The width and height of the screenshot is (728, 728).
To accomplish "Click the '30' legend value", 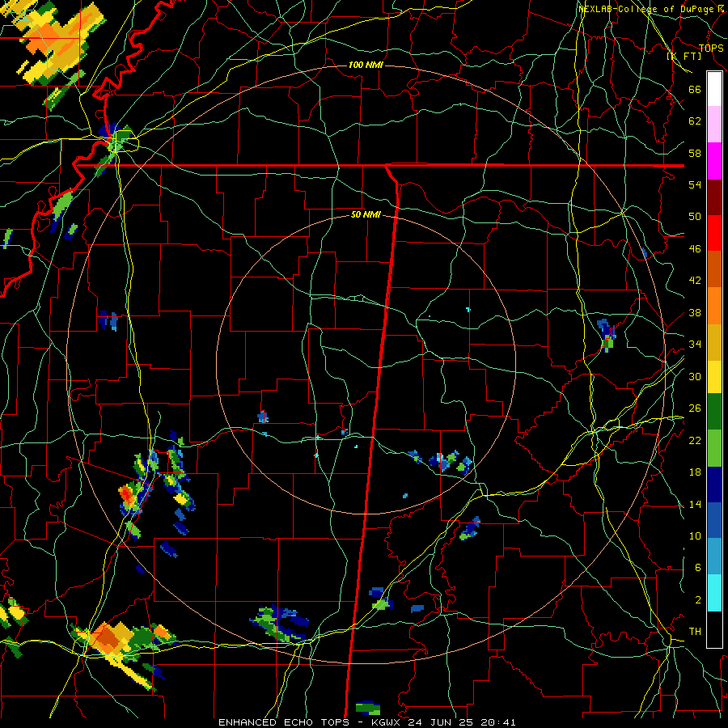I will click(x=695, y=376).
